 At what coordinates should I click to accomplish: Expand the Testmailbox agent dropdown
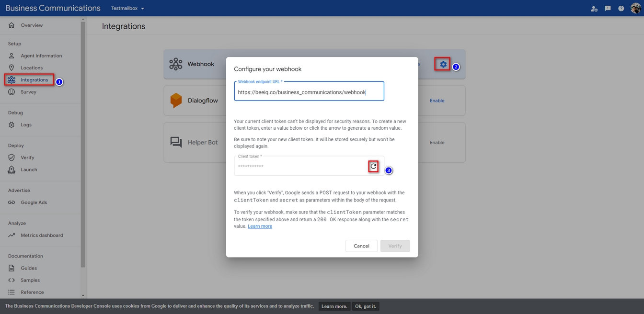coord(127,8)
